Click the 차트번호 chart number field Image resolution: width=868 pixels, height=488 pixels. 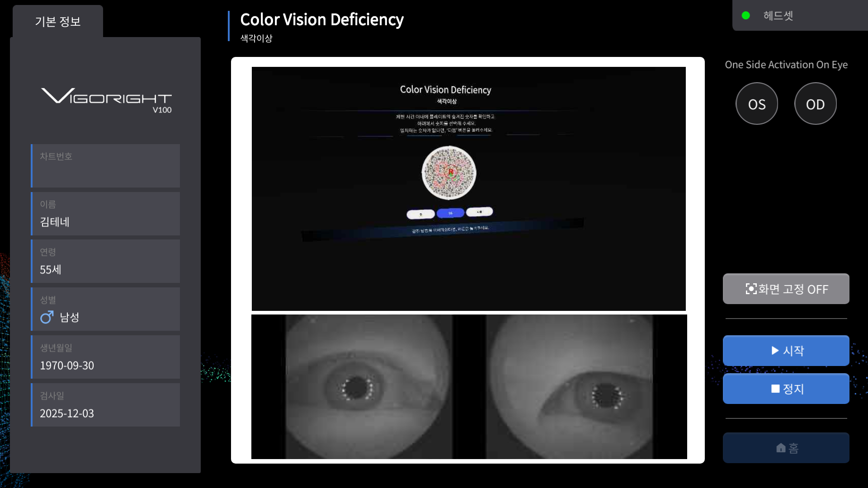pos(106,166)
